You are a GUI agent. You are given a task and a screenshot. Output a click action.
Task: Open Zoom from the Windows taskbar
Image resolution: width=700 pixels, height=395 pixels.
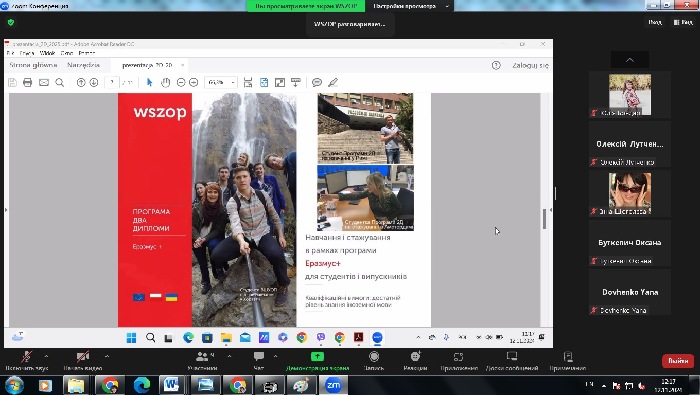tap(333, 385)
